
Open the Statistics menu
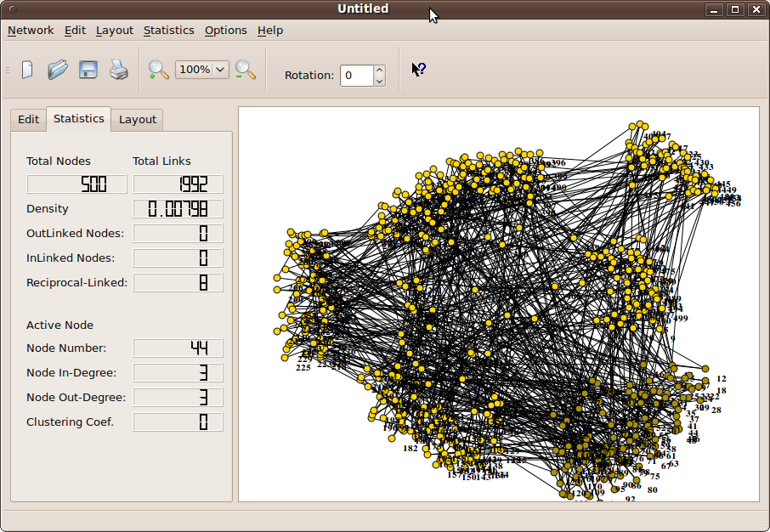pos(168,30)
